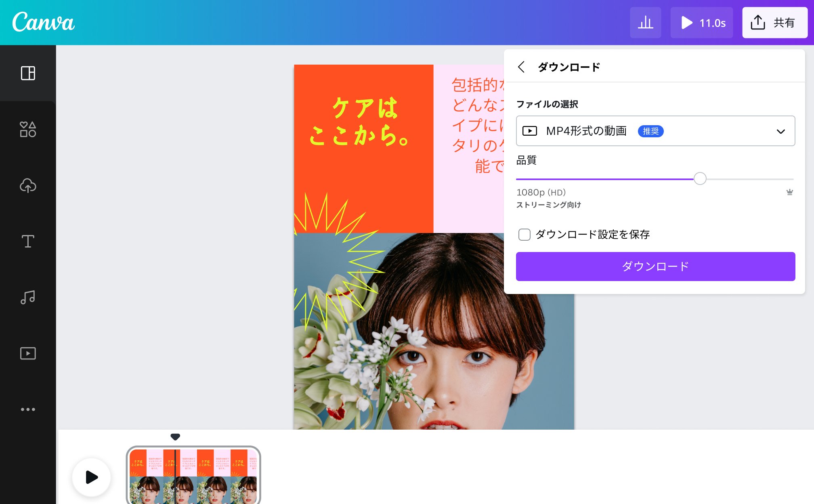The image size is (814, 504).
Task: Collapse the download panel with the back arrow
Action: pos(521,67)
